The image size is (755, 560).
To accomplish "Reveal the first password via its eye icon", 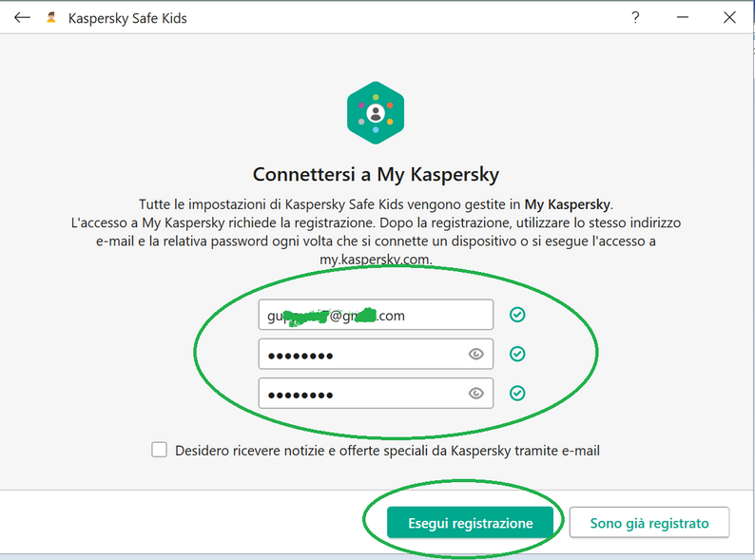I will point(475,355).
